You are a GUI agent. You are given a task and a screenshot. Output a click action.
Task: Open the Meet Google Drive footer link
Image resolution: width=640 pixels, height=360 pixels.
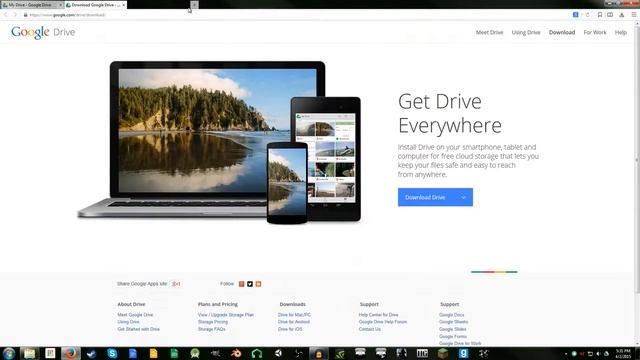click(x=135, y=315)
